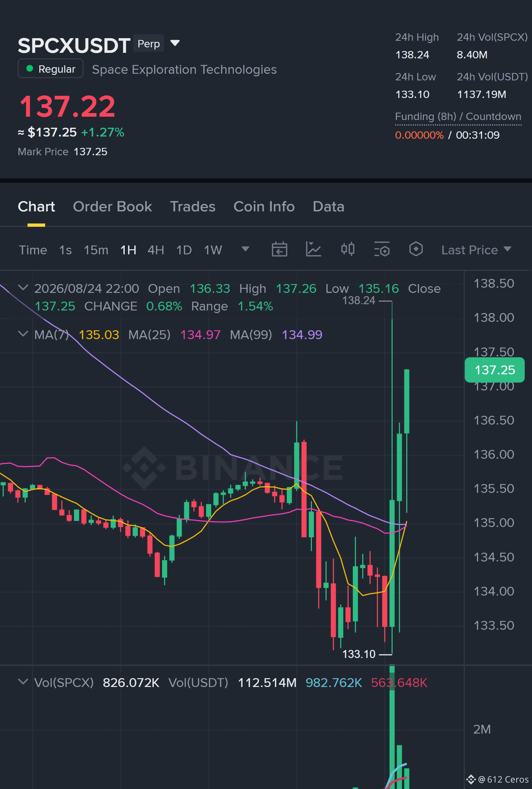The image size is (532, 789).
Task: Click the Range 1.54% value
Action: click(x=255, y=306)
